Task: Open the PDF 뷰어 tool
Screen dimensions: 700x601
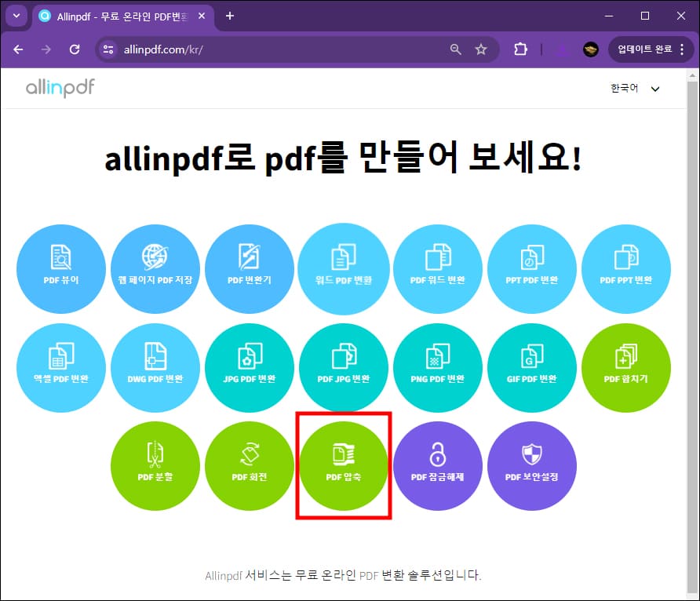Action: [x=61, y=269]
